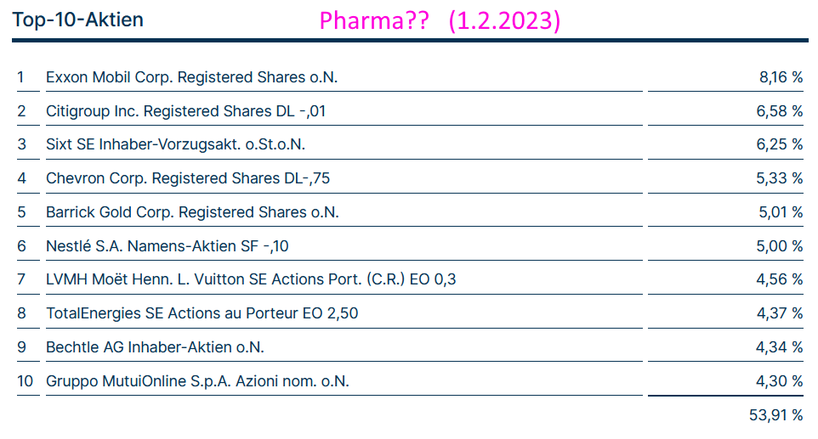Image resolution: width=818 pixels, height=439 pixels.
Task: Click the 4,30 % MutuiOnline value
Action: coord(781,381)
